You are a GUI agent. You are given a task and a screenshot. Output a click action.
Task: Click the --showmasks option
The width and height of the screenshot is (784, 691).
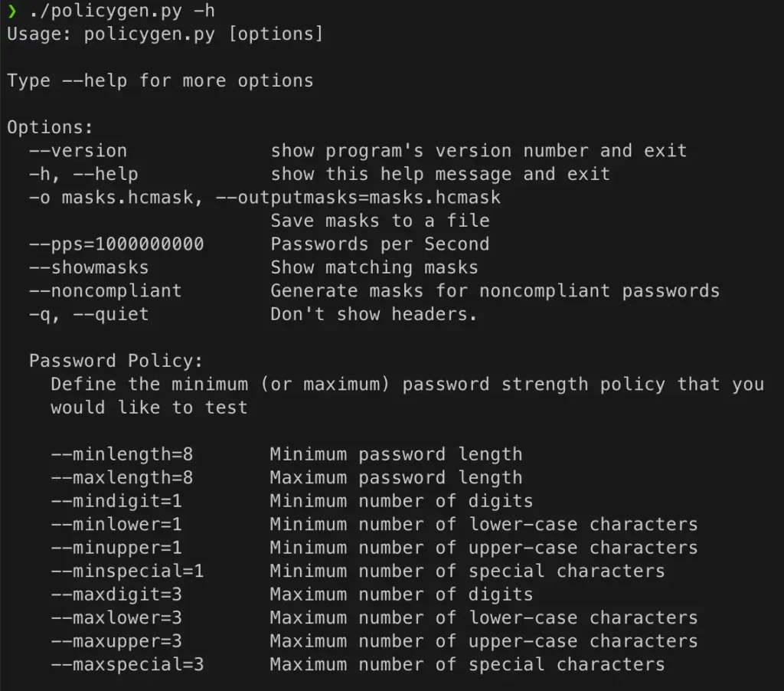[89, 267]
